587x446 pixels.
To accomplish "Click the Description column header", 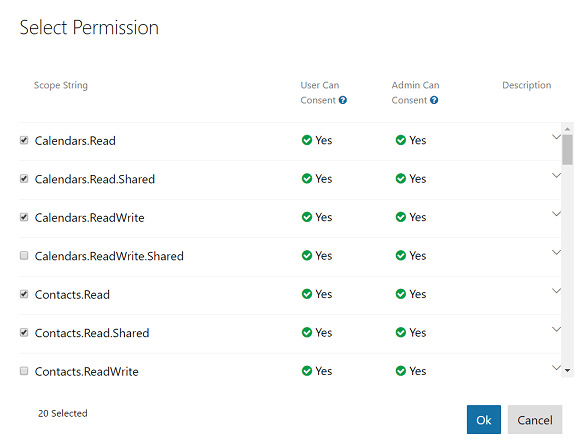I will 527,85.
